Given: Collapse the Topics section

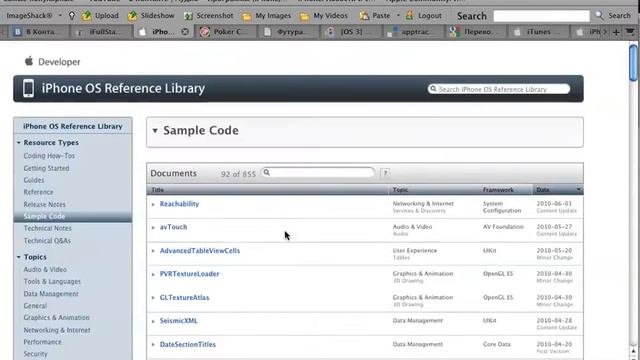Looking at the screenshot, I should [18, 257].
